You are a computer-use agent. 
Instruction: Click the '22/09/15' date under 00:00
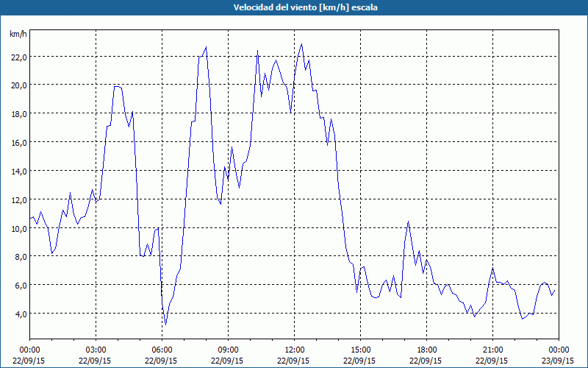29,361
